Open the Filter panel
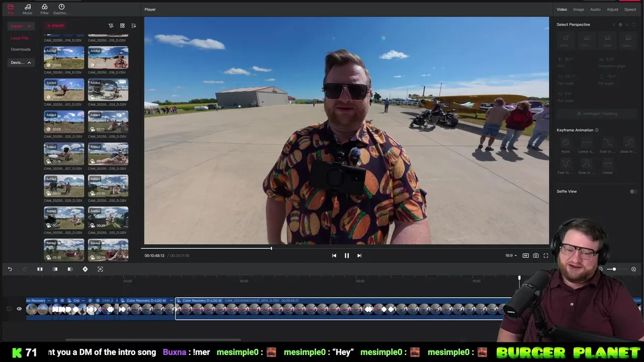The width and height of the screenshot is (644, 362). click(44, 9)
